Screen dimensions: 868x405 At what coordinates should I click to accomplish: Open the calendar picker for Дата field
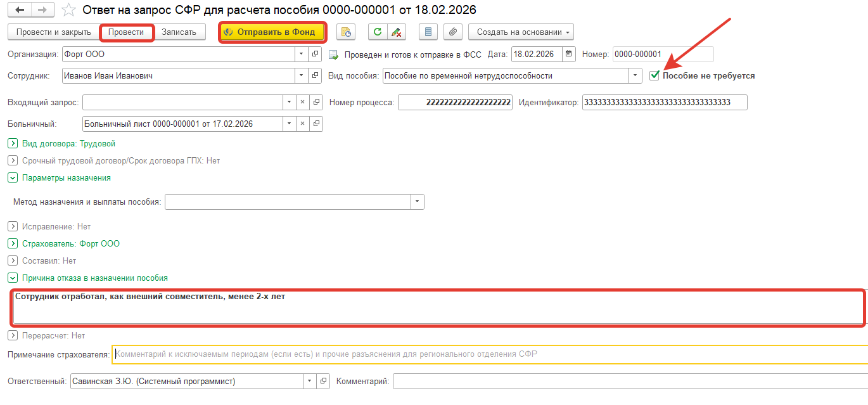pos(568,54)
